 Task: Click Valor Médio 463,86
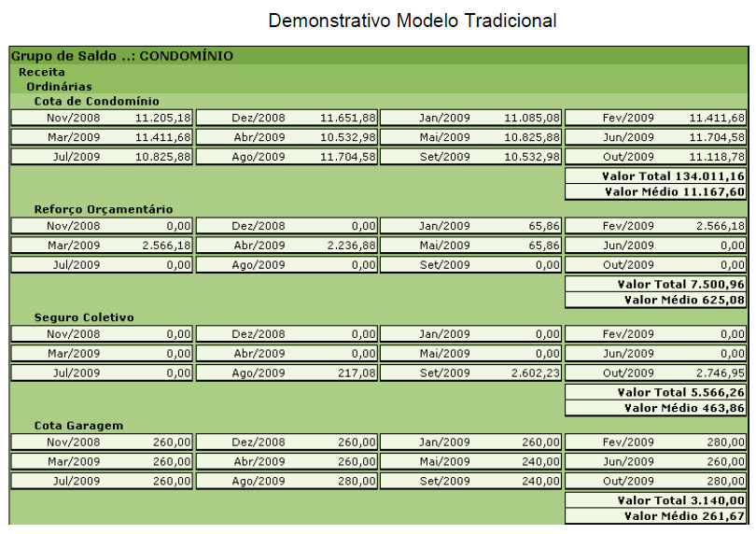[656, 408]
